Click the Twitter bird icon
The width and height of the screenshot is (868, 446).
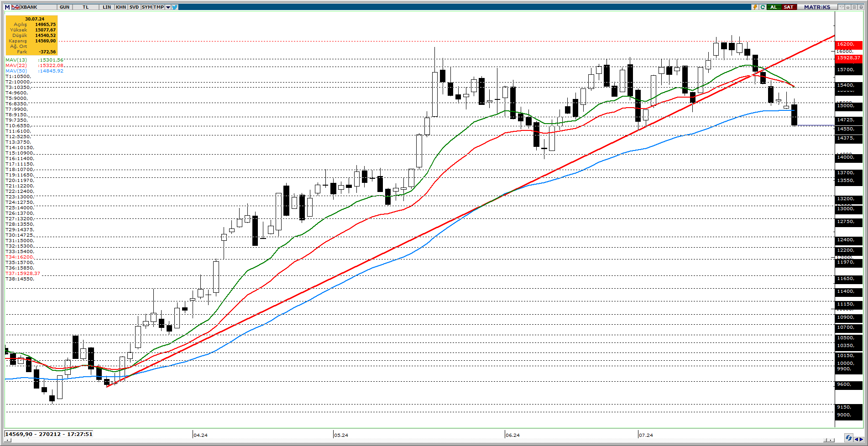[x=175, y=7]
